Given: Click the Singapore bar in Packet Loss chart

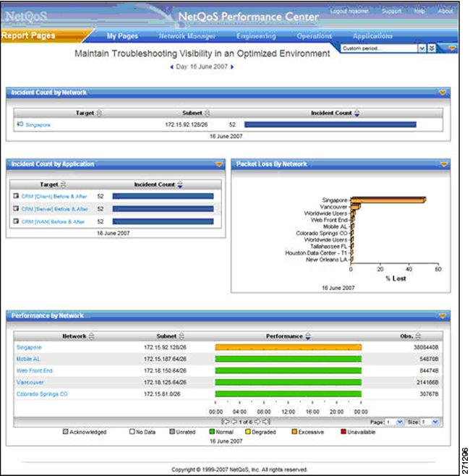Looking at the screenshot, I should point(388,200).
